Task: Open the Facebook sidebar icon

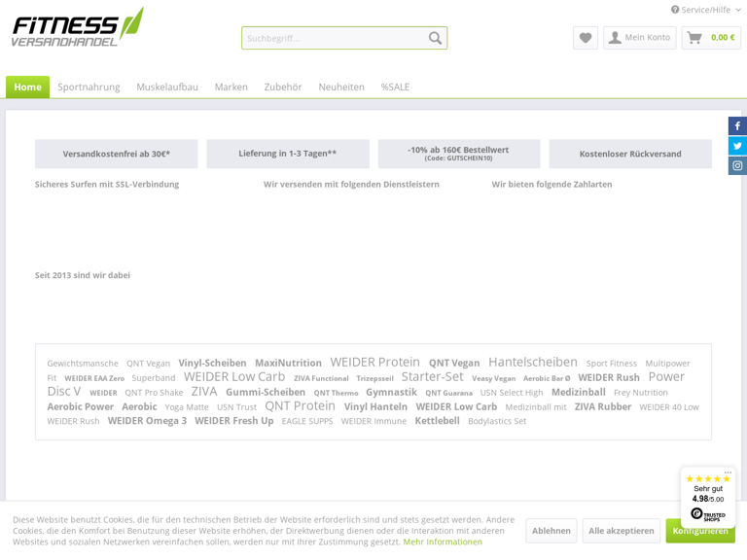Action: pos(737,126)
